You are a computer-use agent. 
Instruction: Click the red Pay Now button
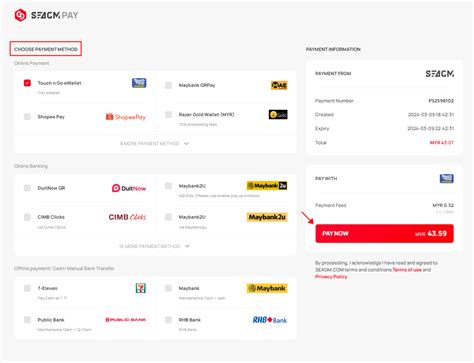tap(384, 233)
